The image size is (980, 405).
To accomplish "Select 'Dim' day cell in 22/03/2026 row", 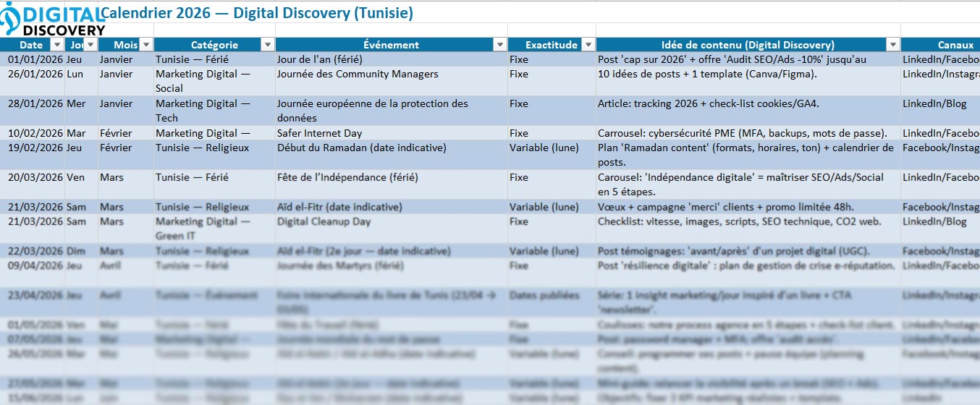I will pos(81,251).
